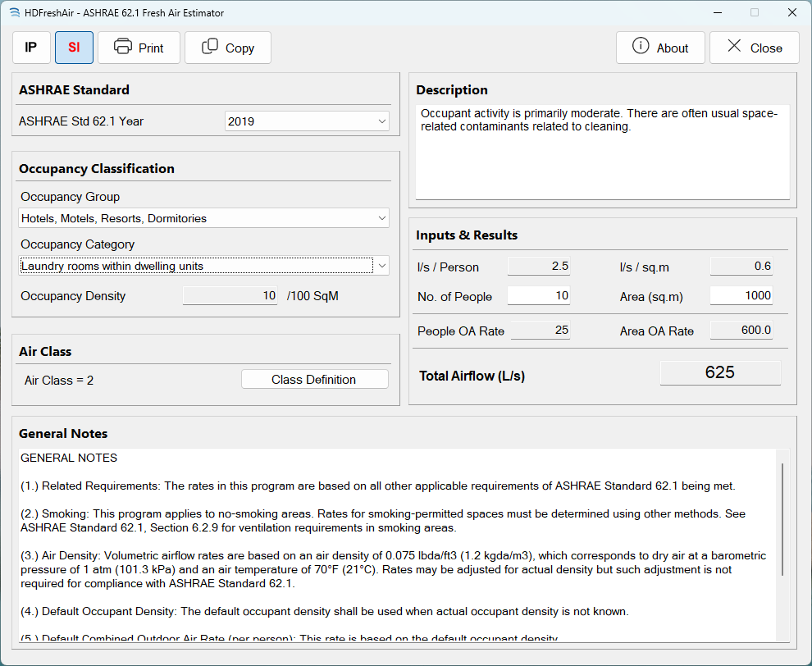Click the People OA Rate value
The height and width of the screenshot is (666, 812).
[x=541, y=331]
